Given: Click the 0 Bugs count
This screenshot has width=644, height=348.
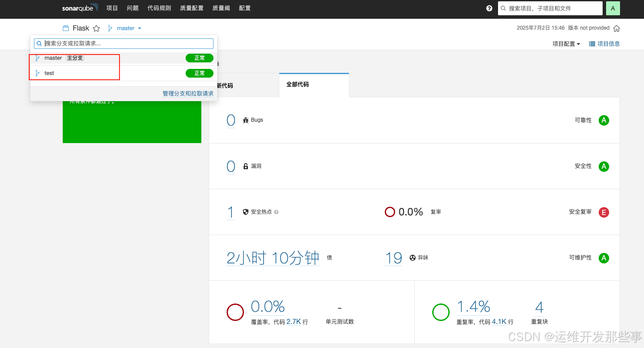Looking at the screenshot, I should coord(231,120).
